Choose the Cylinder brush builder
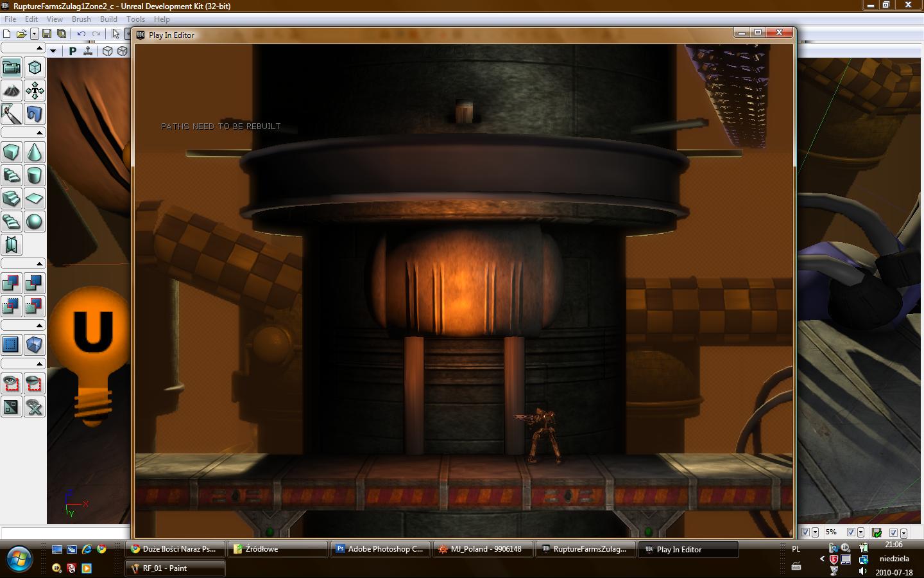The height and width of the screenshot is (578, 924). coord(35,175)
